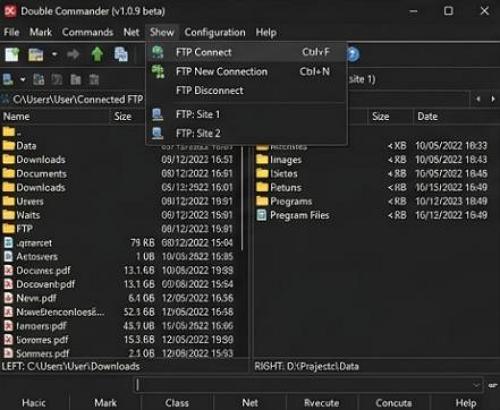The image size is (500, 410).
Task: Click the second left drive bar icon
Action: click(x=39, y=80)
